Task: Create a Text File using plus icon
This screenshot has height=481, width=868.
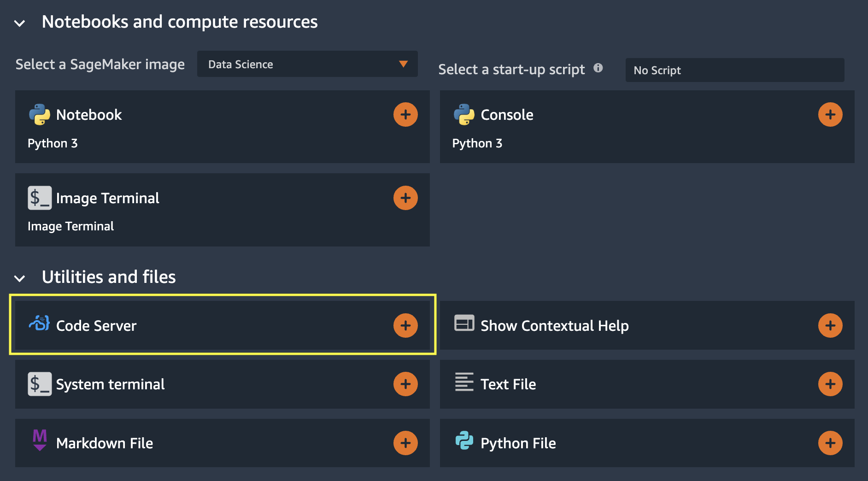Action: pyautogui.click(x=830, y=384)
